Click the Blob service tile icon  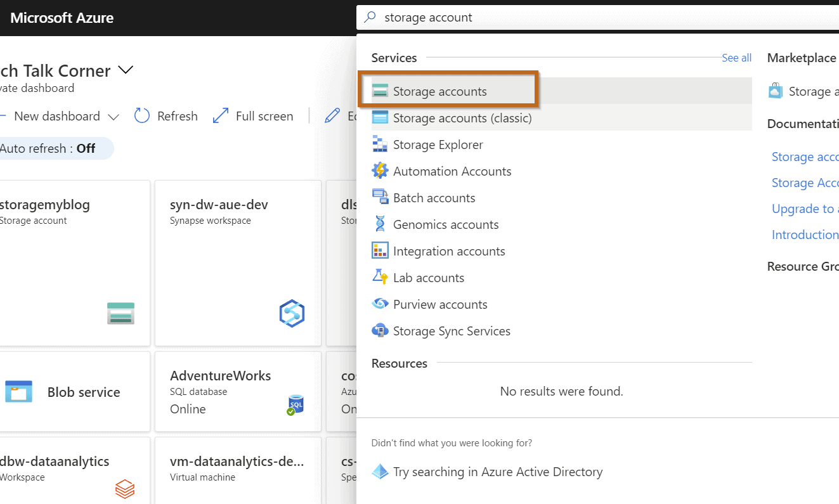tap(18, 392)
